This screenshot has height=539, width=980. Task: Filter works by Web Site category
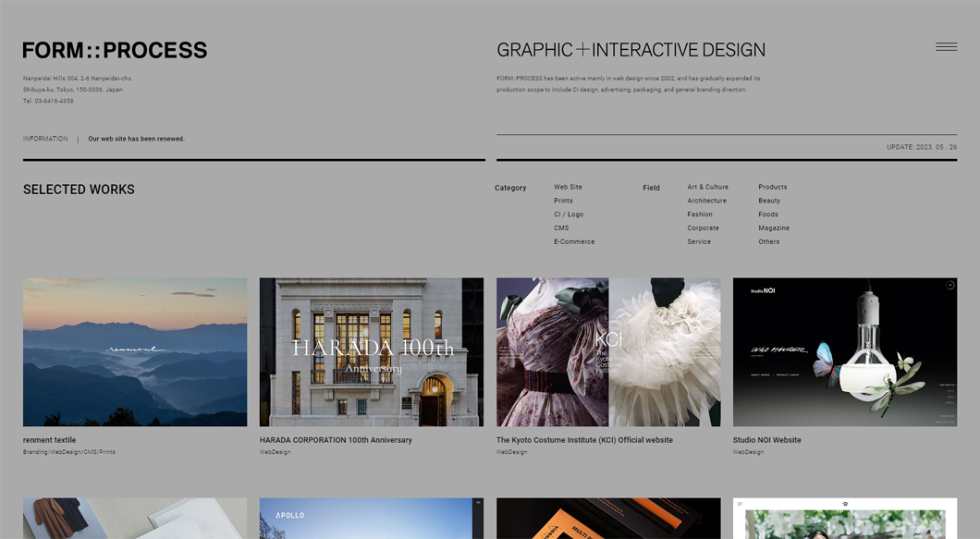coord(568,187)
